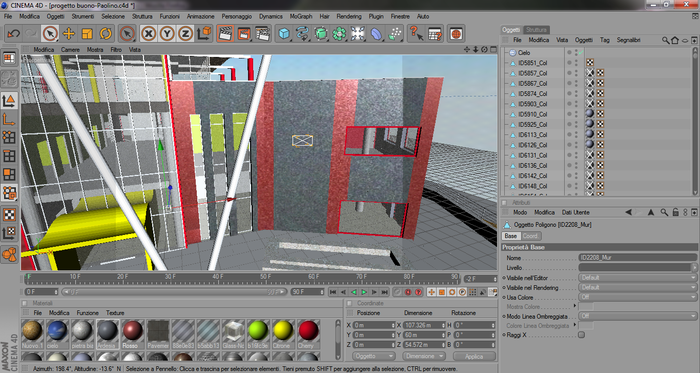Select the Move tool in toolbar
Viewport: 700px width, 373px height.
[69, 33]
